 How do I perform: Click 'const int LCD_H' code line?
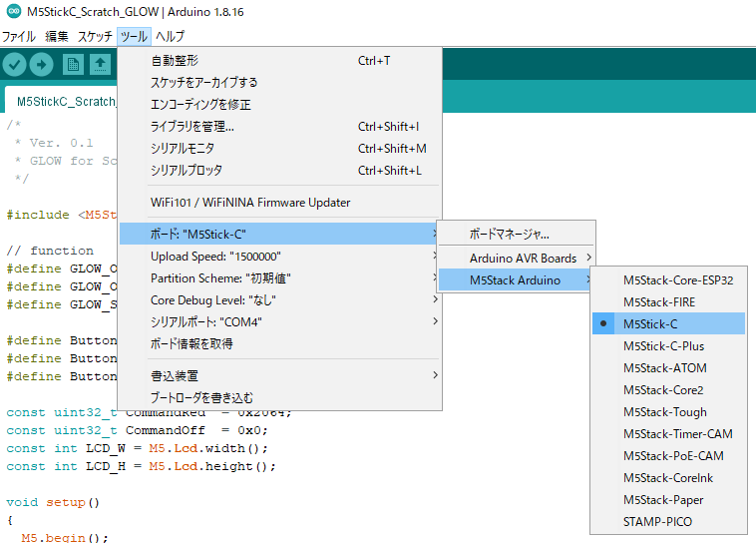tap(141, 466)
